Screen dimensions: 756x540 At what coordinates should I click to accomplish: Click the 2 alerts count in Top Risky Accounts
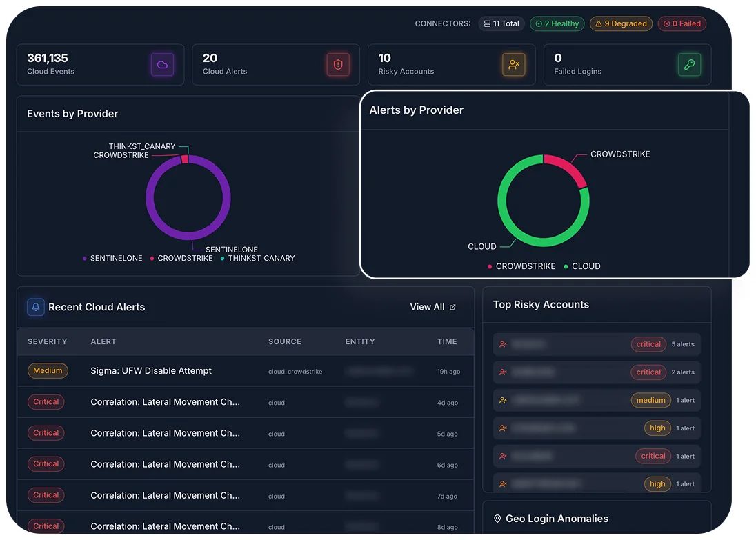tap(683, 372)
